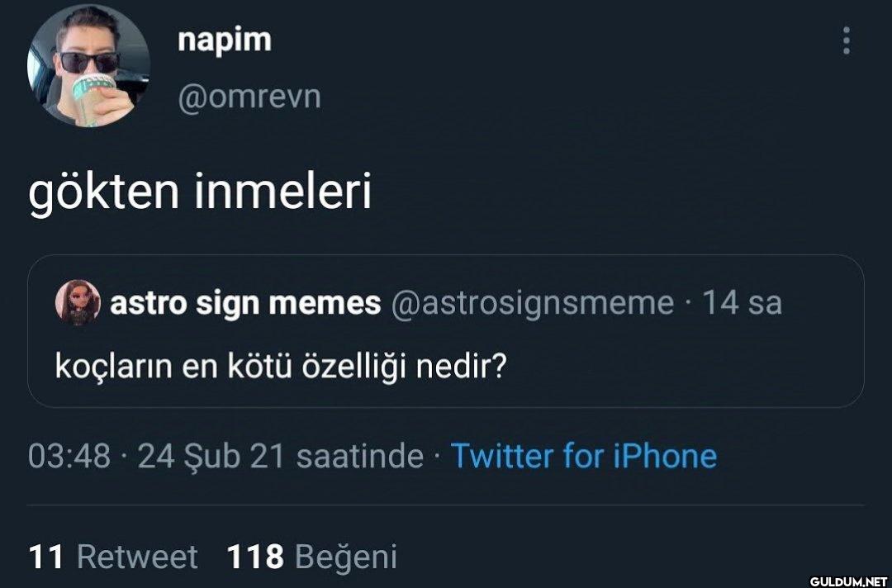The image size is (892, 588).
Task: Show who liked via the Beğeni label
Action: click(x=346, y=557)
